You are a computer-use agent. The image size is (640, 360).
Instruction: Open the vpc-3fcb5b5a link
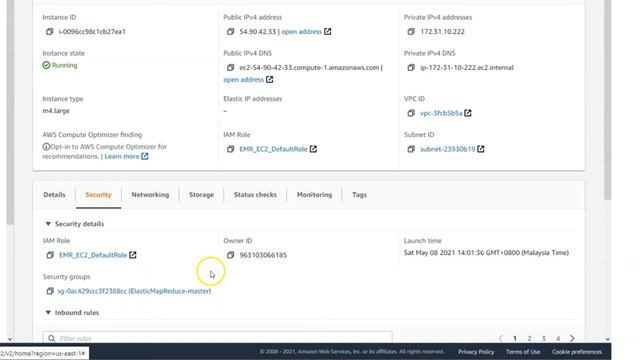point(441,113)
